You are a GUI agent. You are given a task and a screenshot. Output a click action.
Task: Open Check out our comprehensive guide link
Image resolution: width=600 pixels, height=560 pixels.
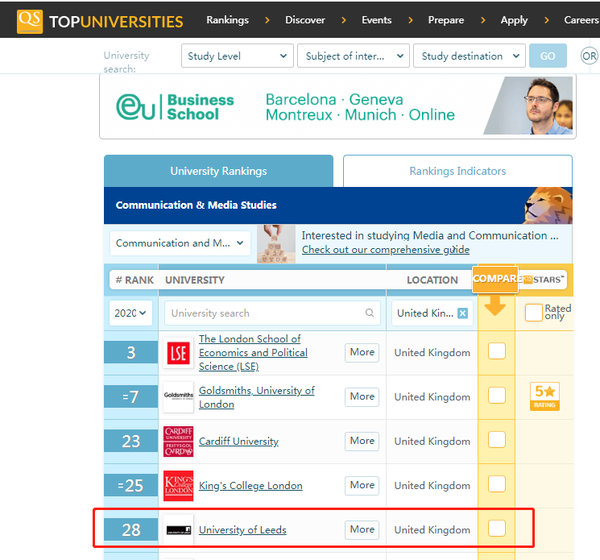click(x=386, y=250)
